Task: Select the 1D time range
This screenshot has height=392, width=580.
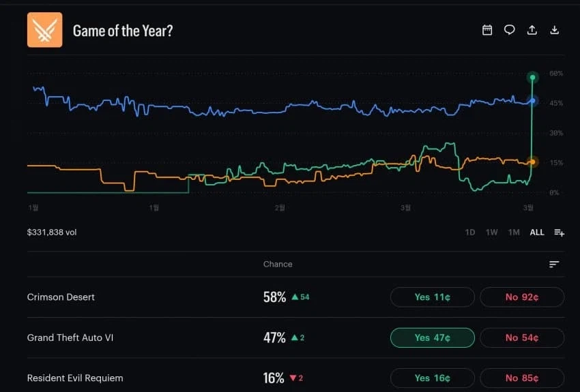Action: point(470,232)
